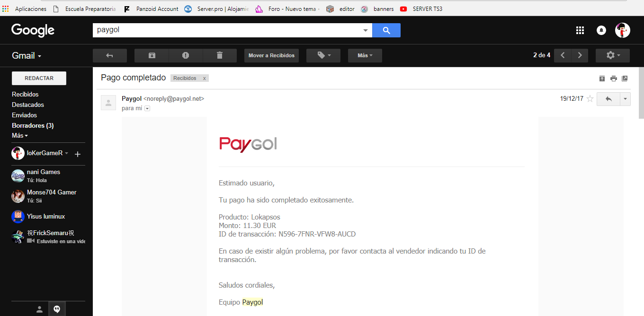Viewport: 644px width, 316px height.
Task: Expand the Más actions dropdown in toolbar
Action: click(365, 55)
